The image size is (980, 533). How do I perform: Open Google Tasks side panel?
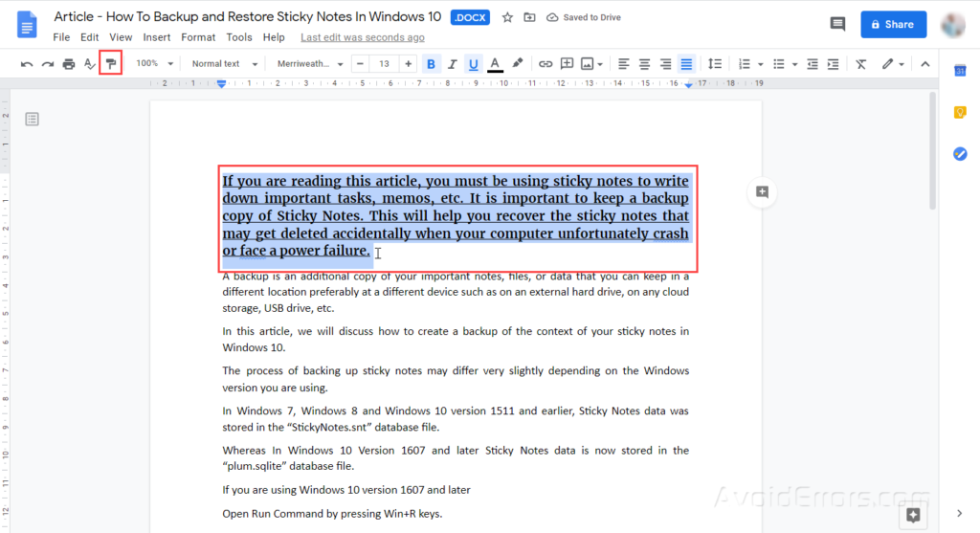pos(960,154)
